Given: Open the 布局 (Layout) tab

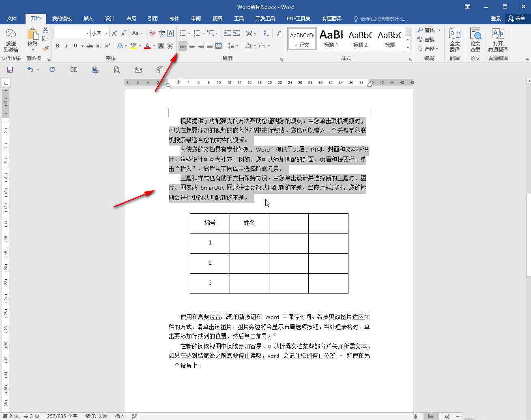Looking at the screenshot, I should click(x=131, y=19).
